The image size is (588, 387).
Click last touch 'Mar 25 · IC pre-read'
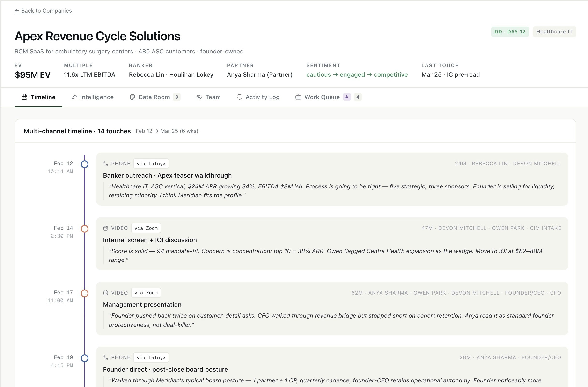[451, 75]
